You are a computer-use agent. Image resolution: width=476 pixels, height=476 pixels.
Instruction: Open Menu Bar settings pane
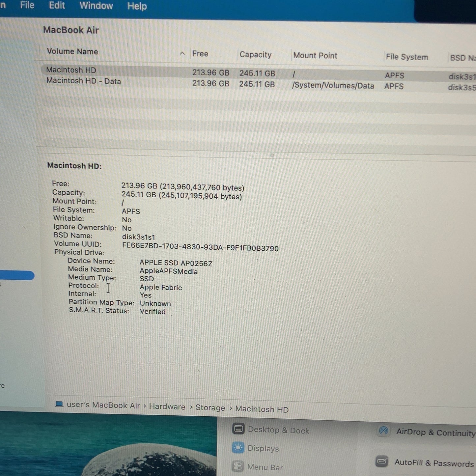tap(265, 467)
